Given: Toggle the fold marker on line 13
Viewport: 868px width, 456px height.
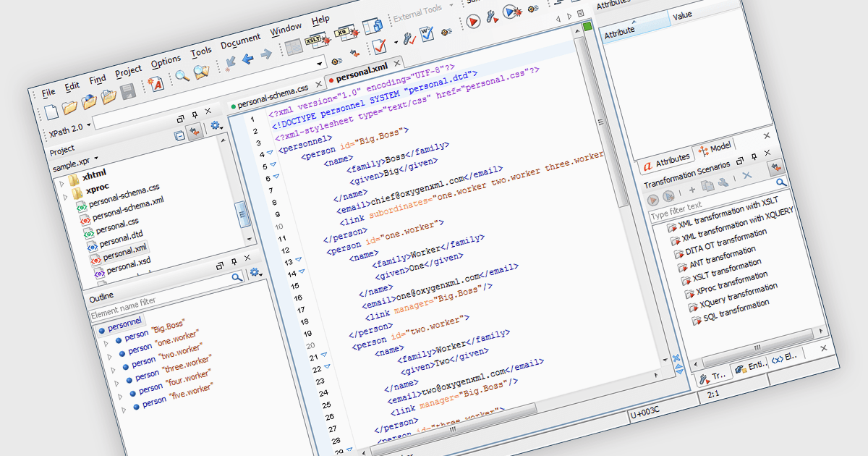Looking at the screenshot, I should [299, 260].
